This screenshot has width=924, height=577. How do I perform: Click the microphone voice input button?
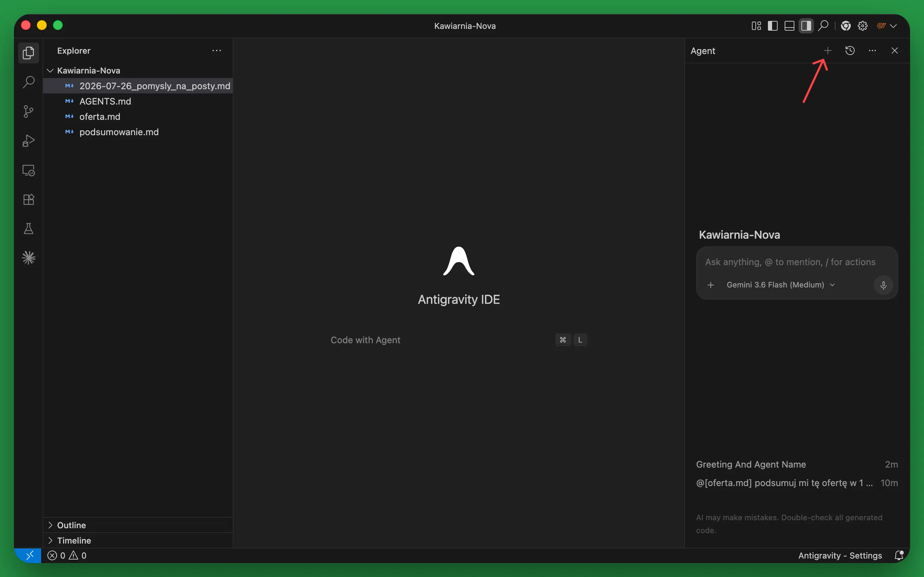(883, 285)
